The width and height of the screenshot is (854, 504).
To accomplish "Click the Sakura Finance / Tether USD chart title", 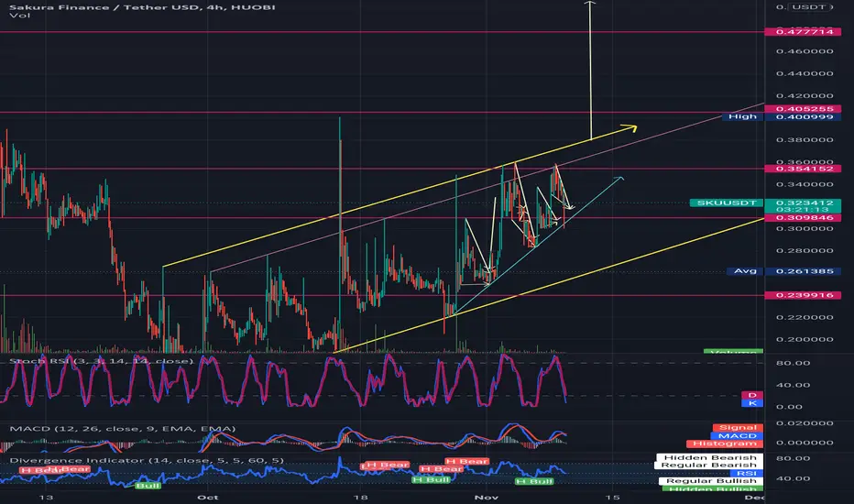I will click(142, 7).
